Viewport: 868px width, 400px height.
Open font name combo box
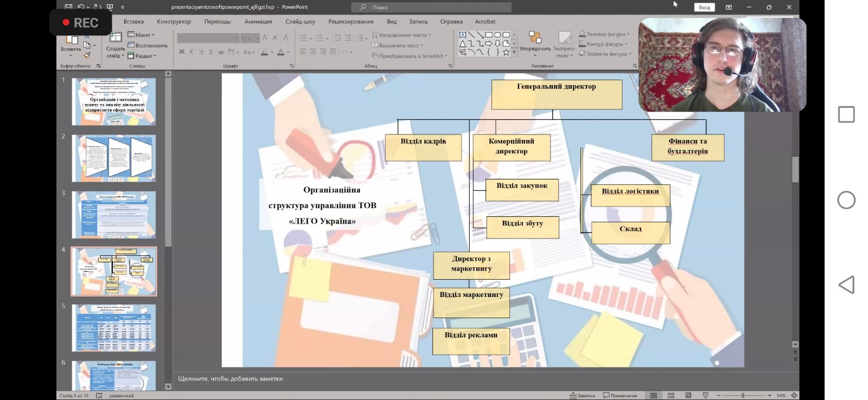pos(208,38)
